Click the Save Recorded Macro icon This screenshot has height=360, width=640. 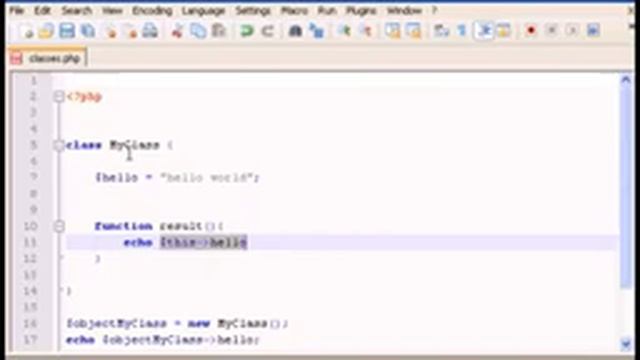(593, 31)
